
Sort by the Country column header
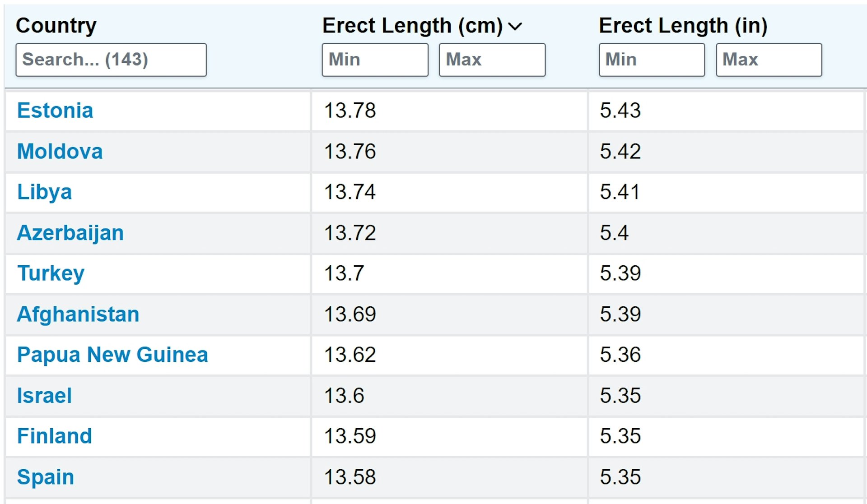[56, 26]
